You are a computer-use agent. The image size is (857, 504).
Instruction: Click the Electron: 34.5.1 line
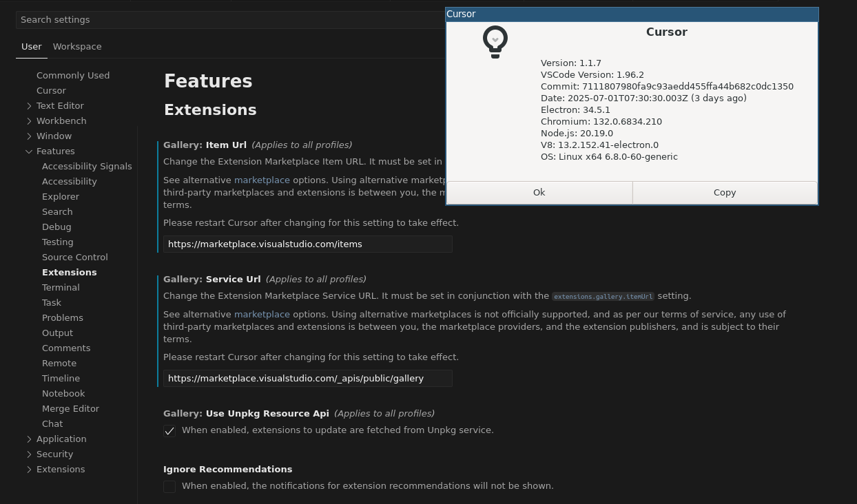click(575, 110)
